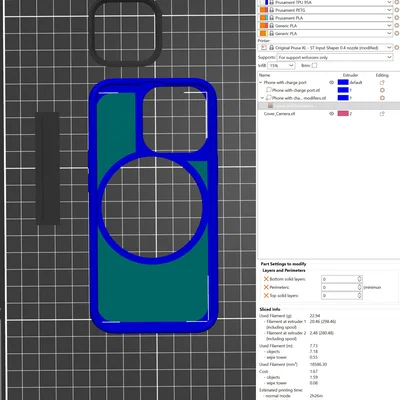This screenshot has height=400, width=400.
Task: Select the Phone with cha... modifiers.stl row
Action: tap(329, 98)
